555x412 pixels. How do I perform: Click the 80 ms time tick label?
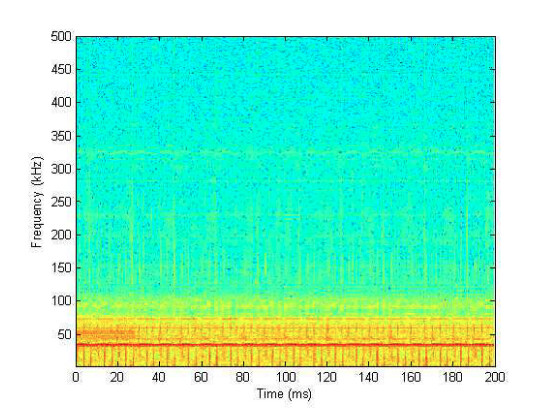click(x=242, y=377)
